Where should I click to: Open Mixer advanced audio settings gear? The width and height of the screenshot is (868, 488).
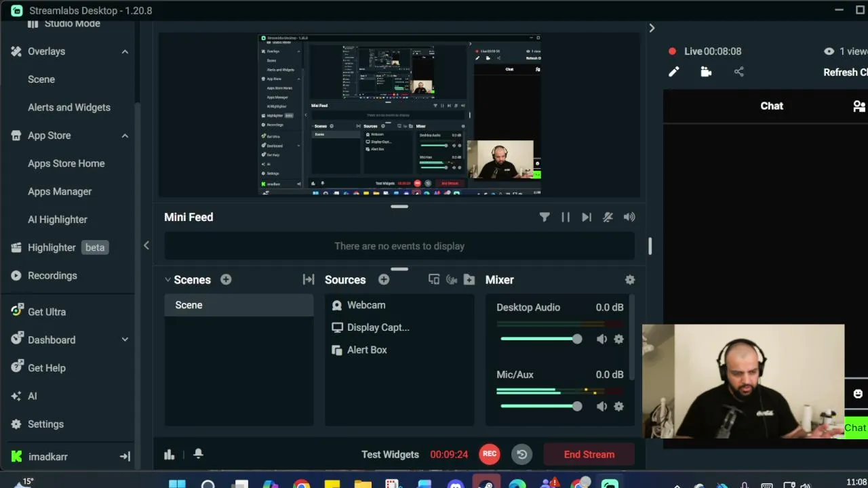[630, 279]
